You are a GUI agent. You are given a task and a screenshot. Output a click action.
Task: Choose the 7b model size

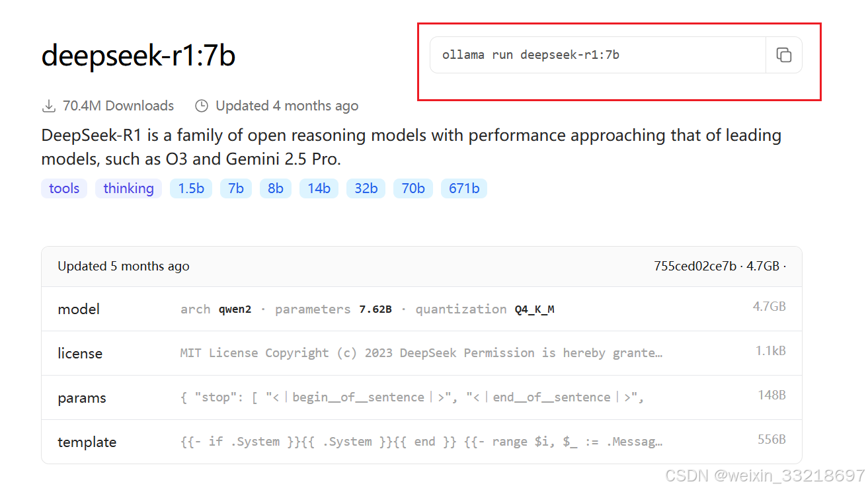click(236, 188)
